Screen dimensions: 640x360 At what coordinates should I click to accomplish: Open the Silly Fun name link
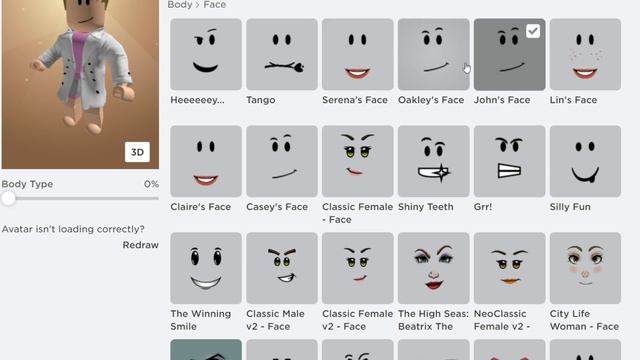pyautogui.click(x=570, y=207)
